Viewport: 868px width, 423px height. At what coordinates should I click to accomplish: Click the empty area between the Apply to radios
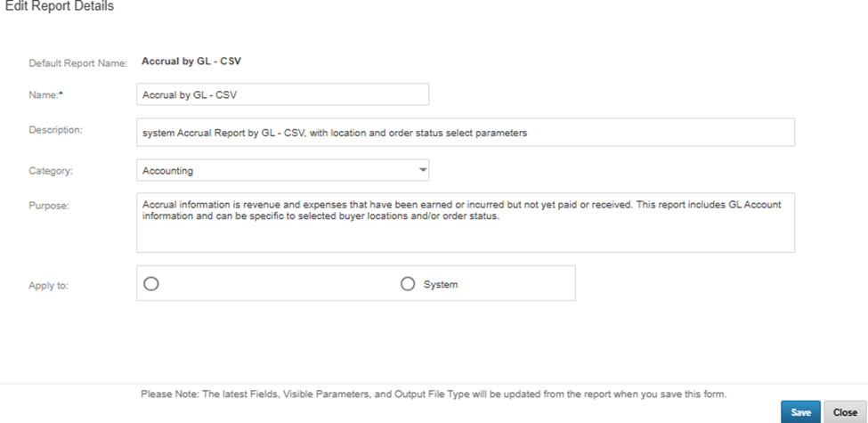click(276, 284)
